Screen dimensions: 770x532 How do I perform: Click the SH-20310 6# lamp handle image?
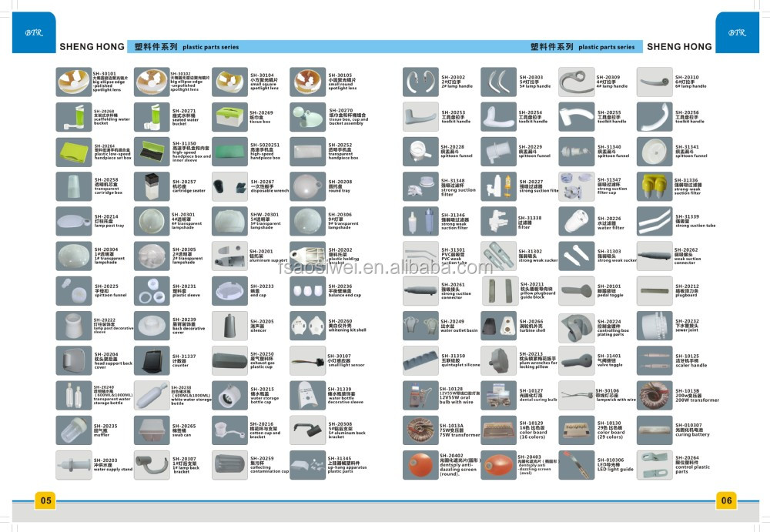click(x=654, y=82)
